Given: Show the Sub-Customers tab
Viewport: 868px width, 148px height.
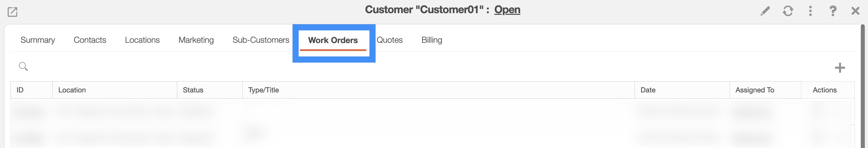Looking at the screenshot, I should coord(261,40).
